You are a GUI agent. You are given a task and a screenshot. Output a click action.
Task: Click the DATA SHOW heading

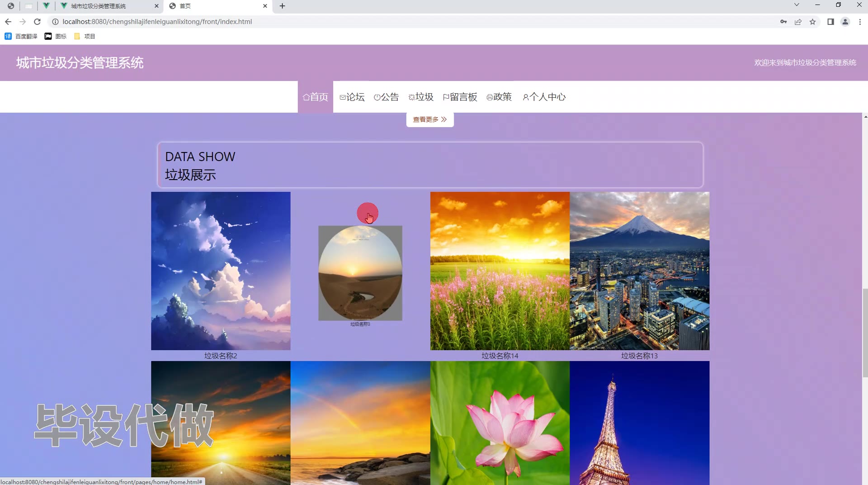[x=200, y=157]
